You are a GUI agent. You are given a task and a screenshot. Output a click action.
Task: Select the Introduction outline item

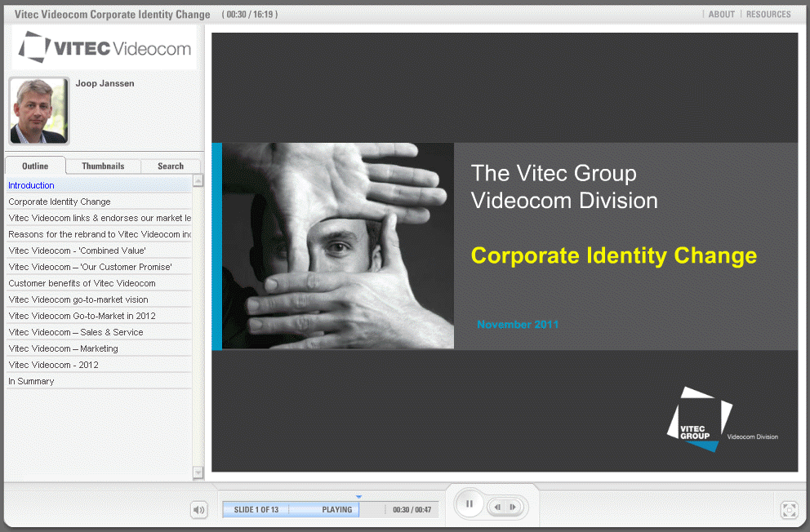(99, 185)
